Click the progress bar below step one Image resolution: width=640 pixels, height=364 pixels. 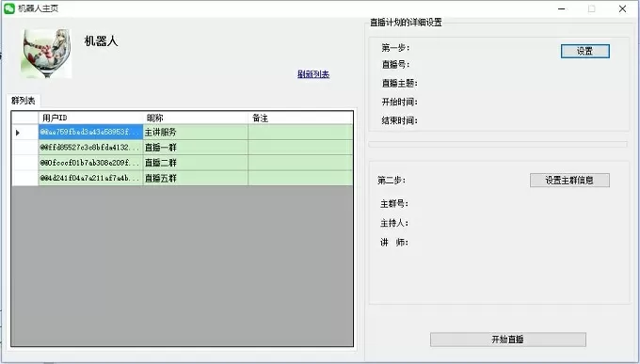click(x=498, y=144)
